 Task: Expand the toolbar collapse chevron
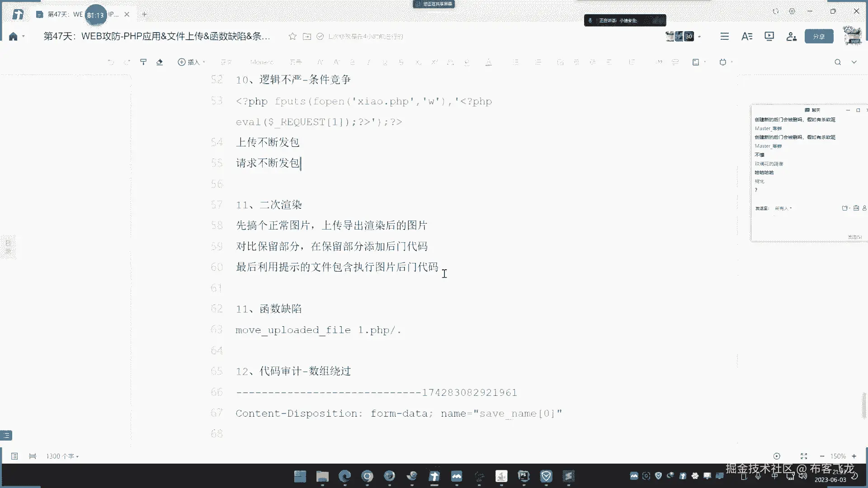tap(854, 62)
